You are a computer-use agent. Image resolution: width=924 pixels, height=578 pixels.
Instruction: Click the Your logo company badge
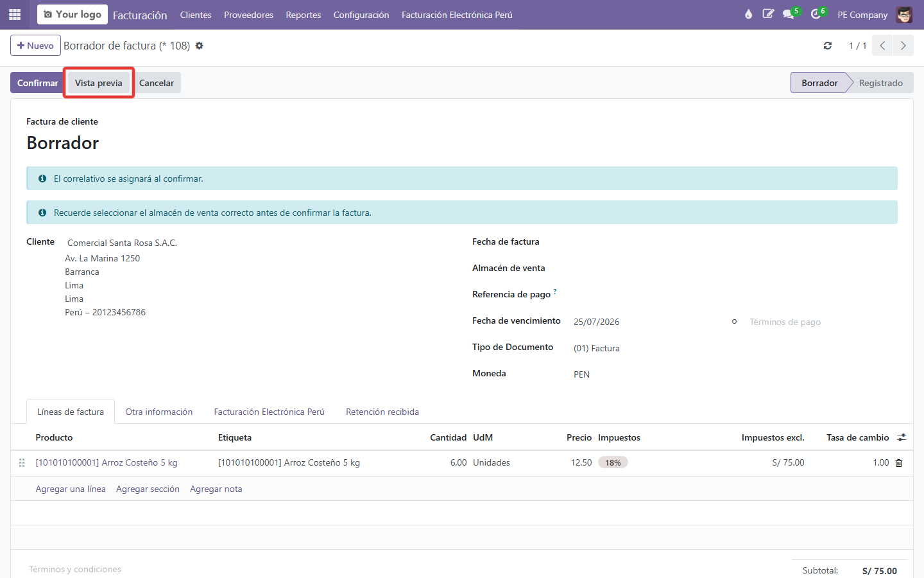click(x=73, y=14)
